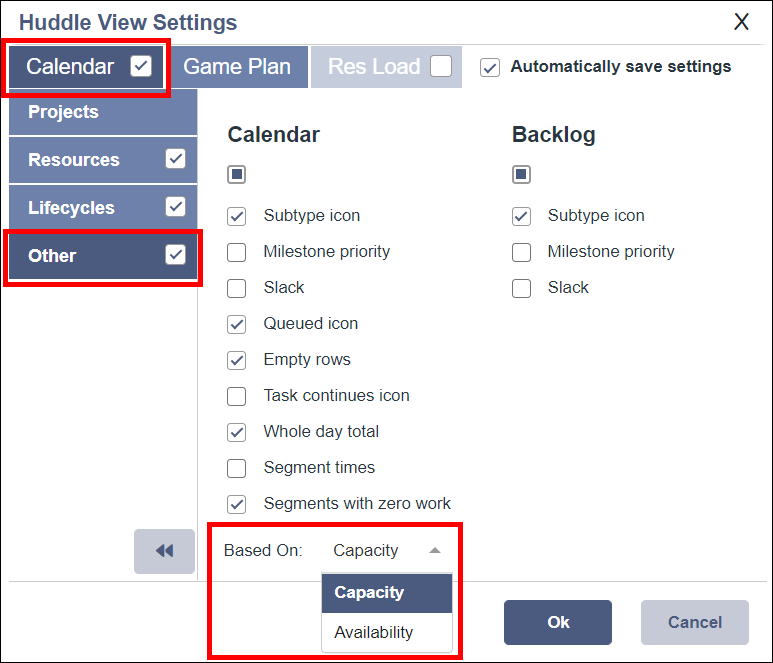This screenshot has height=663, width=773.
Task: Click the double-arrow collapse sidebar button
Action: click(x=164, y=551)
